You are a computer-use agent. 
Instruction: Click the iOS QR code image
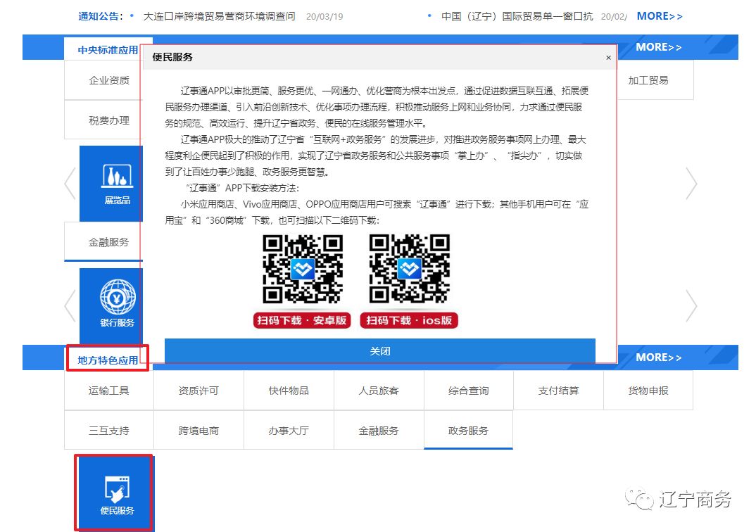click(410, 269)
